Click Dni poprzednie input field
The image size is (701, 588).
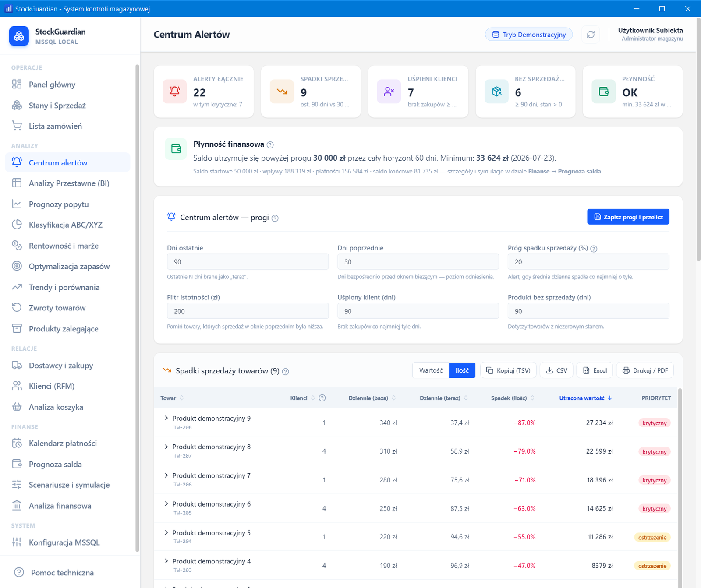point(418,262)
